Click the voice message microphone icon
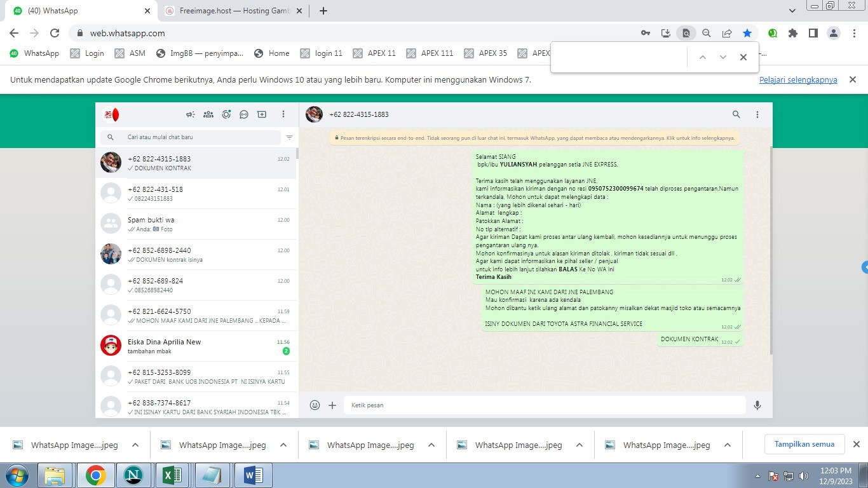 pos(757,405)
